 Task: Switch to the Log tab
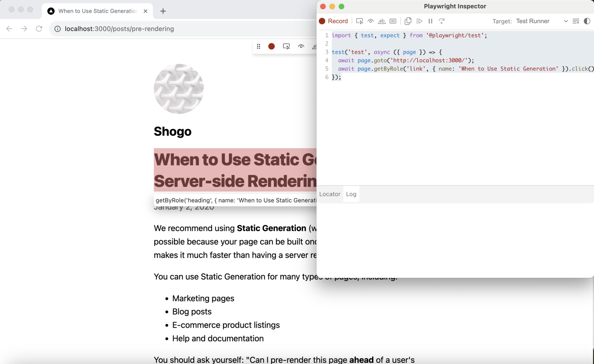(x=351, y=194)
